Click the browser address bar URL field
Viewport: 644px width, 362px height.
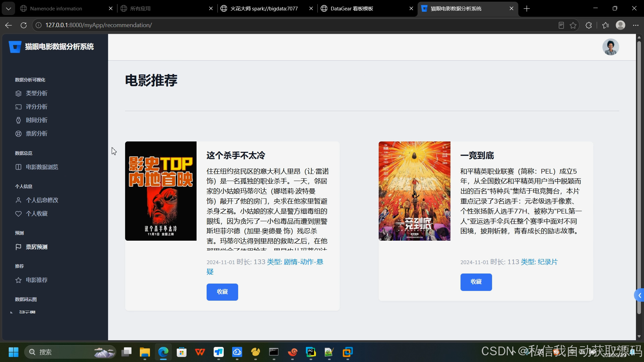pos(295,25)
